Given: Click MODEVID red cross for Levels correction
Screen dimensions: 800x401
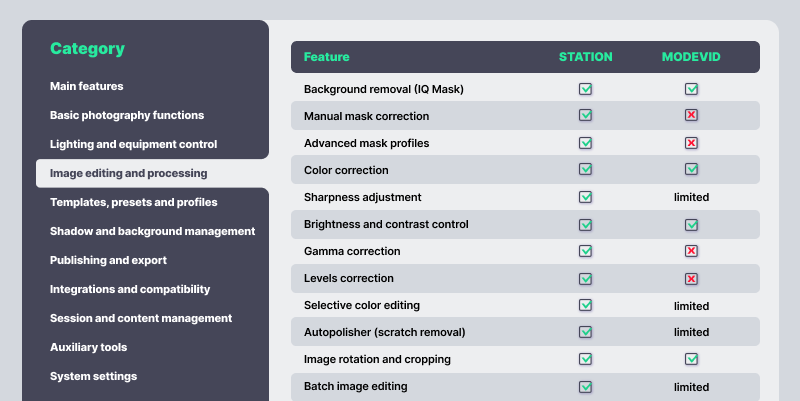Looking at the screenshot, I should click(691, 278).
